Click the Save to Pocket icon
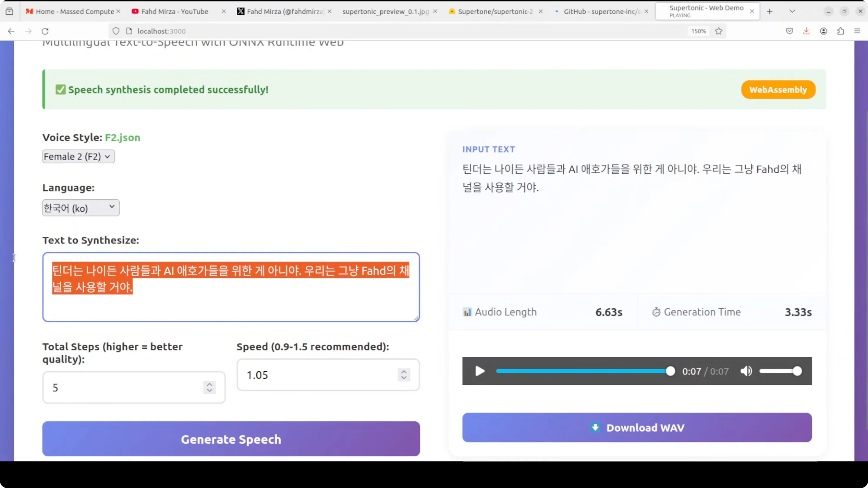 point(789,31)
